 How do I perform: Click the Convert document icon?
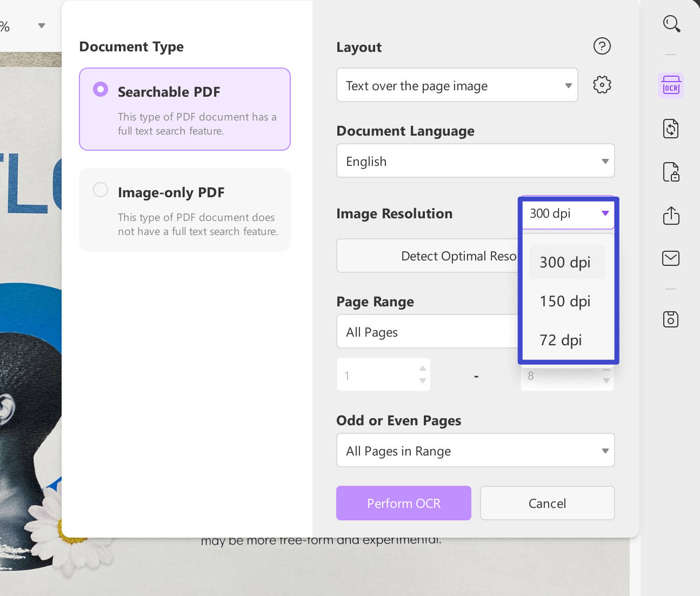coord(670,129)
